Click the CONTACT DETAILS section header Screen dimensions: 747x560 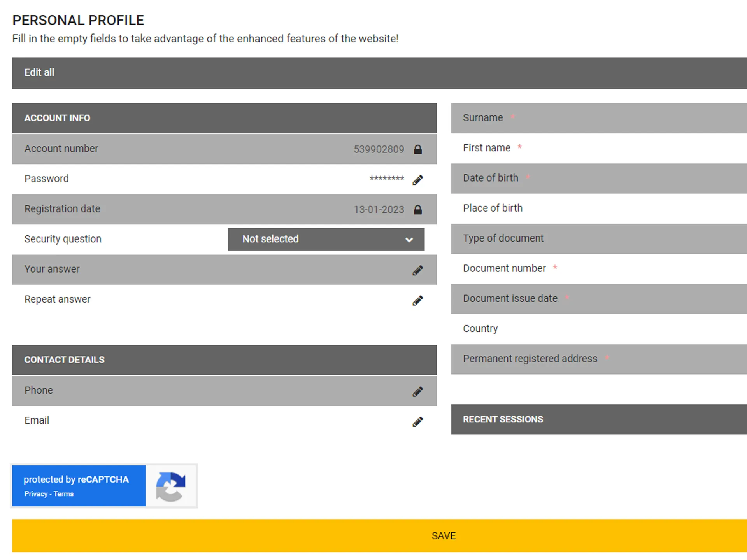coord(224,360)
